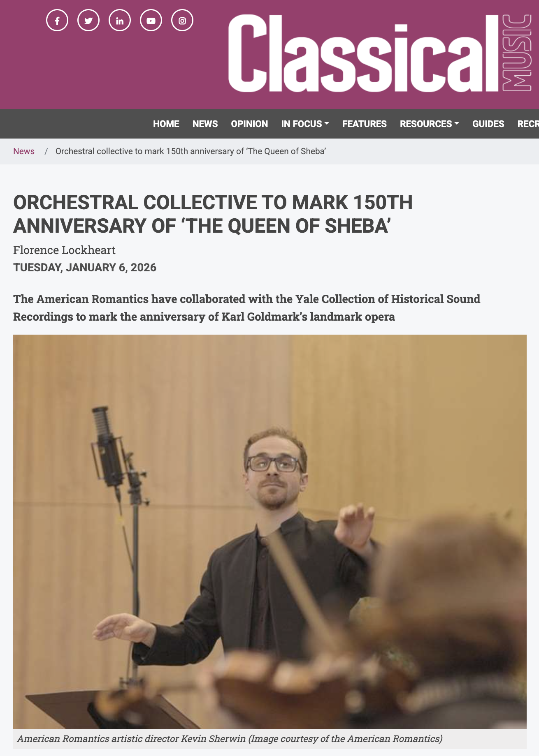Follow the News breadcrumb link
The height and width of the screenshot is (756, 539).
[24, 151]
